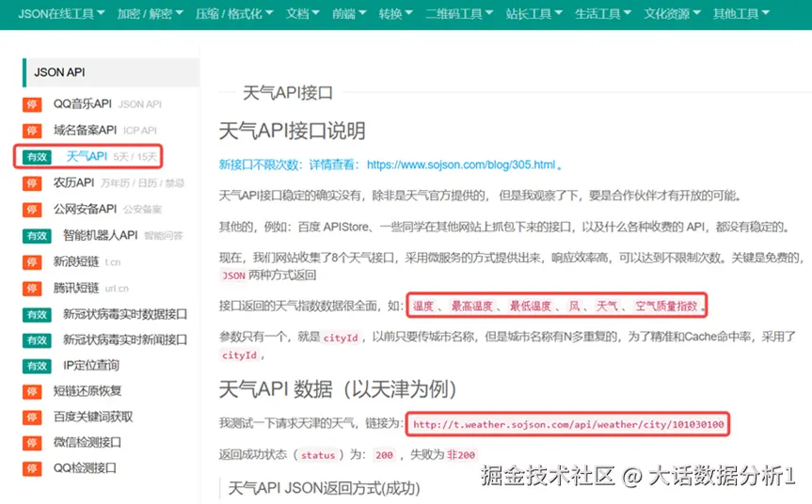Click the 停 badge beside 百度关键词获取
812x504 pixels.
pyautogui.click(x=32, y=417)
